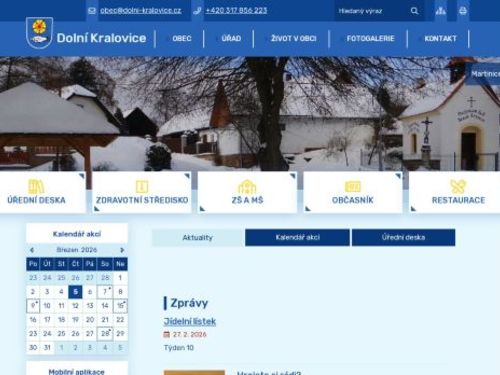Select day 9 in the calendar
This screenshot has width=500, height=375.
tap(33, 306)
